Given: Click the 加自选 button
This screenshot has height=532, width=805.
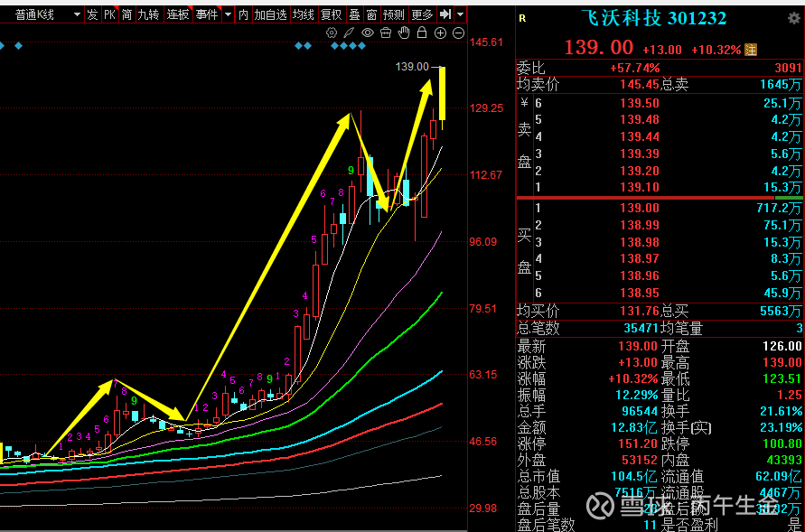Looking at the screenshot, I should tap(270, 14).
